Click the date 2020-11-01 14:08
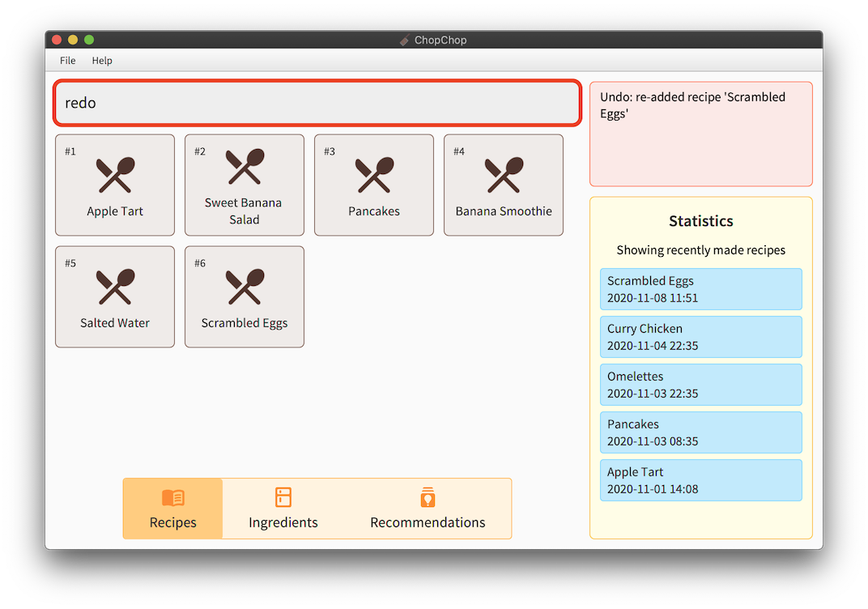This screenshot has width=868, height=609. (x=653, y=489)
